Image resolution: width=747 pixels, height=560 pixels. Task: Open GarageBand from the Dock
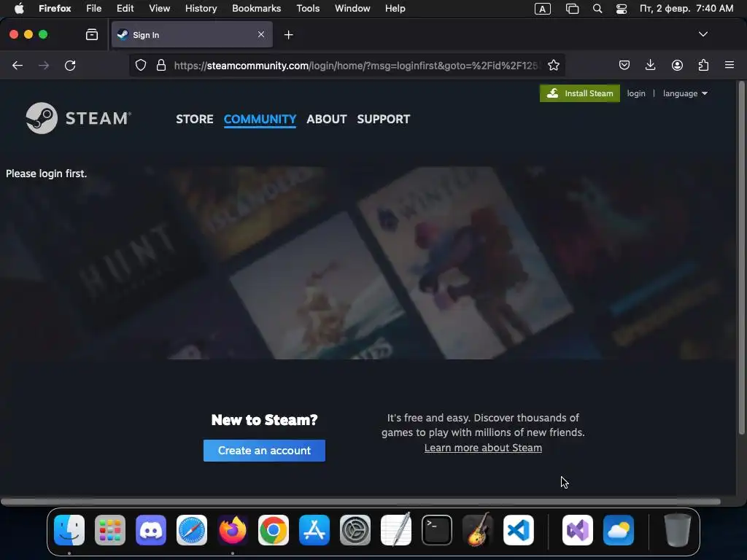coord(477,529)
